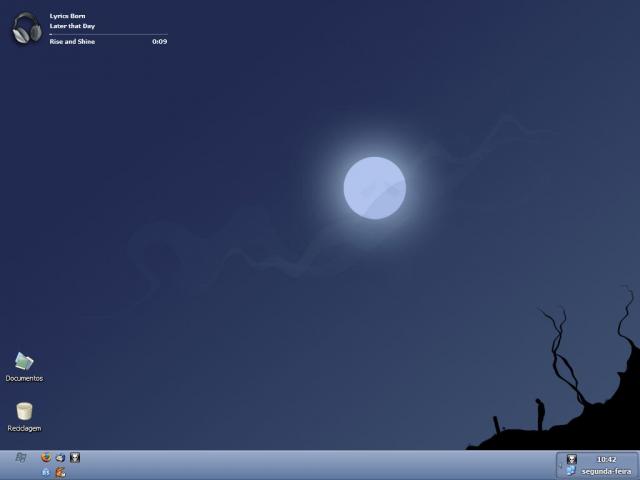
Task: Click the song progress bar in music widget
Action: tap(108, 34)
